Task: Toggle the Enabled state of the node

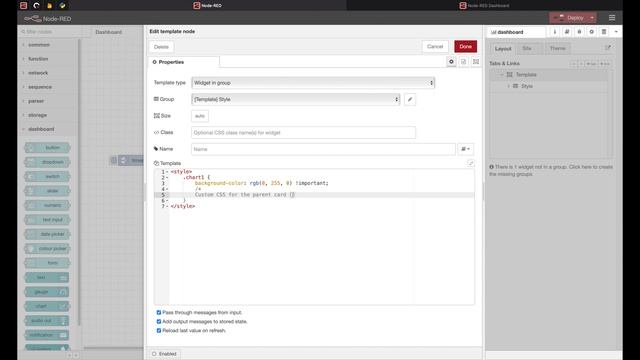Action: 164,354
